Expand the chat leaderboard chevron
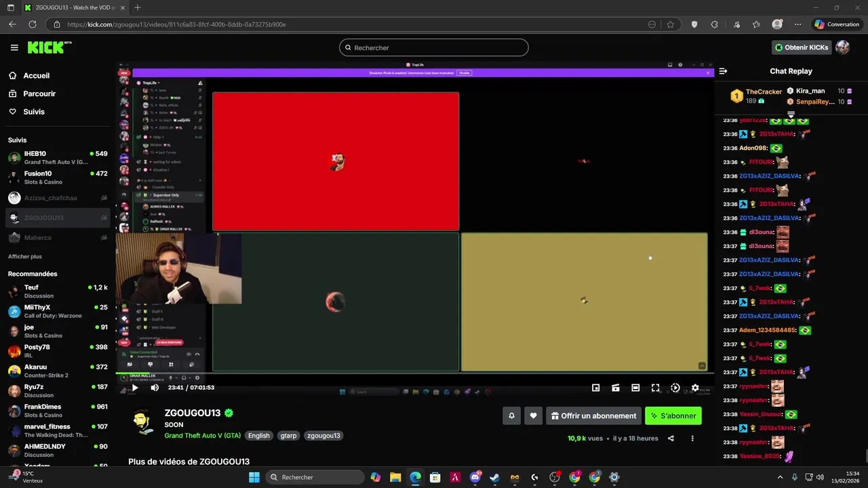The image size is (868, 488). [x=791, y=115]
